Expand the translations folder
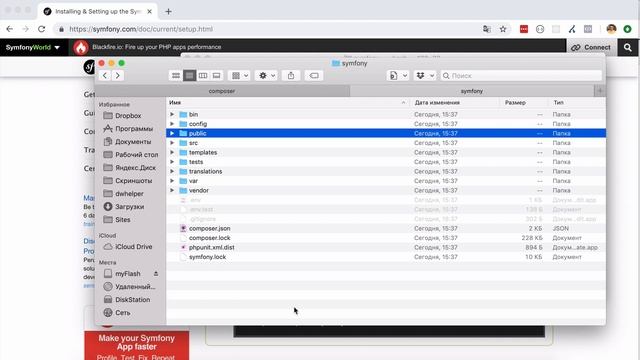 pyautogui.click(x=172, y=171)
